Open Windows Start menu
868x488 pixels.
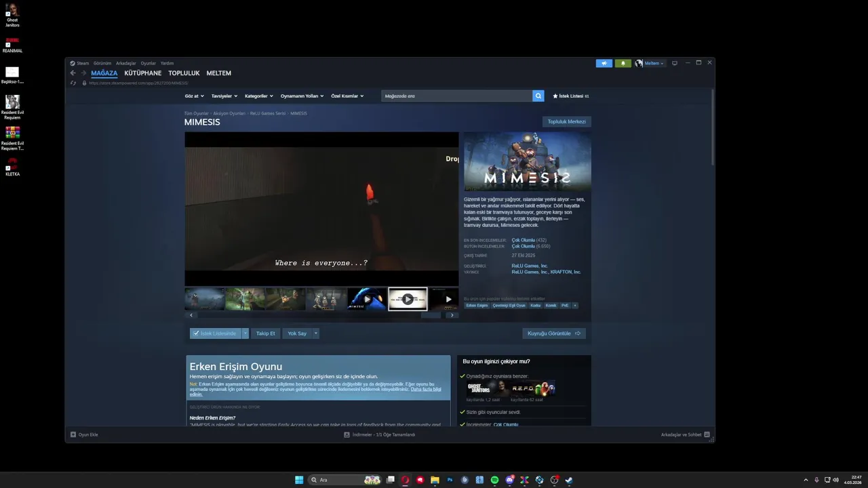tap(299, 480)
